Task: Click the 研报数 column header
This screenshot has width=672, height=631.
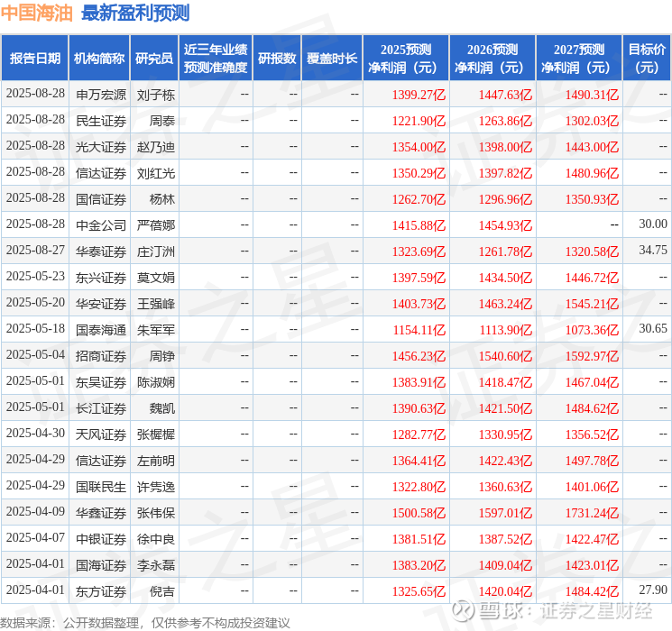Action: pos(277,59)
